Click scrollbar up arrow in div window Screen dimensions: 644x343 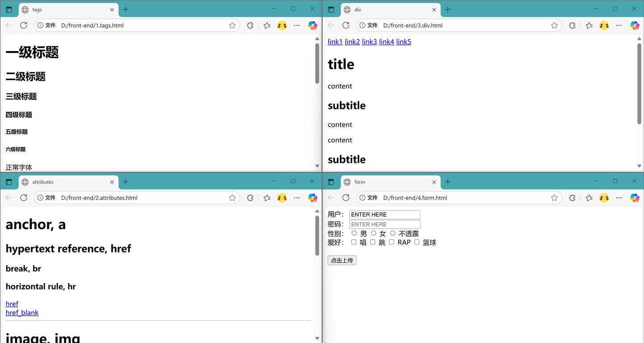click(640, 39)
